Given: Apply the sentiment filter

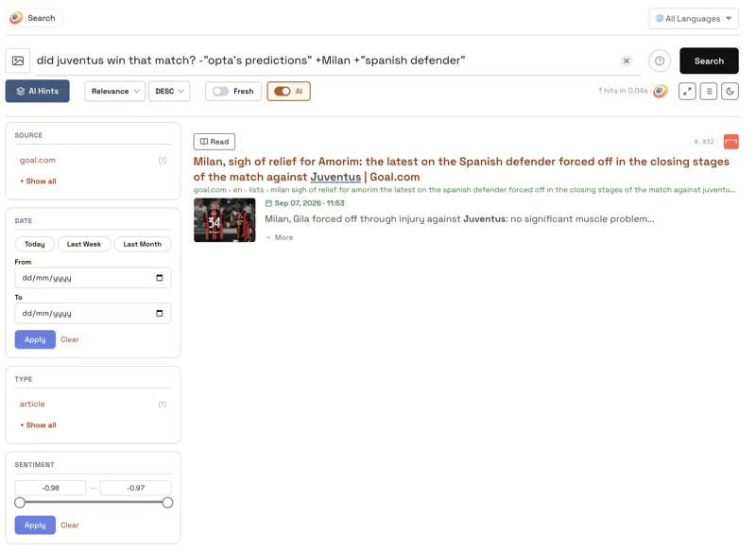Looking at the screenshot, I should [35, 525].
